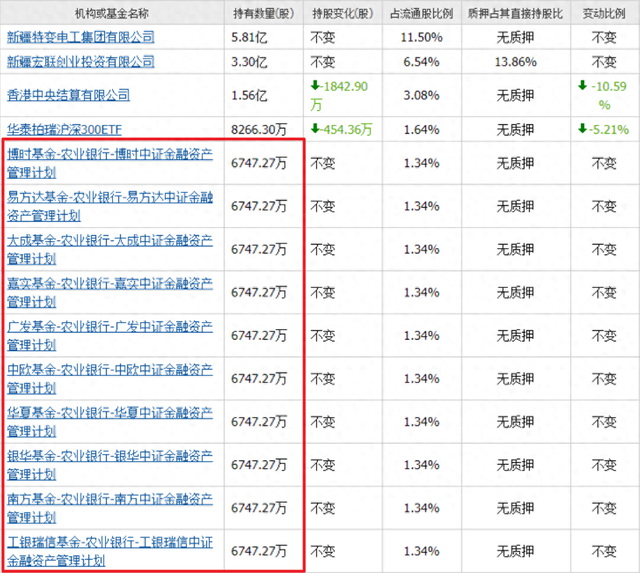Select the 6.54% float ratio cell
This screenshot has width=640, height=573.
[x=422, y=62]
